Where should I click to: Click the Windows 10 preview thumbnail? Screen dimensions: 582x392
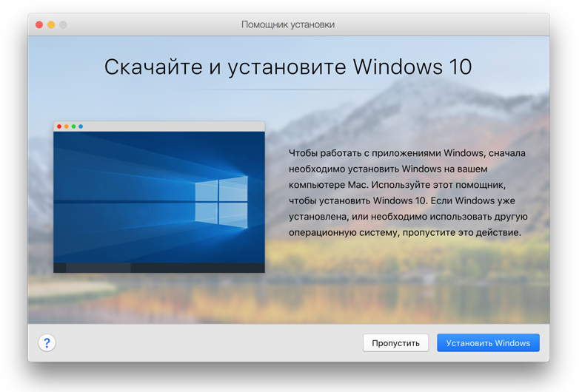point(159,197)
